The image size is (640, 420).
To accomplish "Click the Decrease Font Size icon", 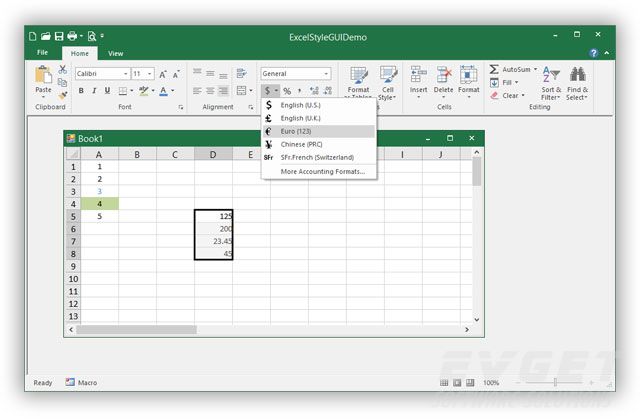I will click(x=176, y=74).
